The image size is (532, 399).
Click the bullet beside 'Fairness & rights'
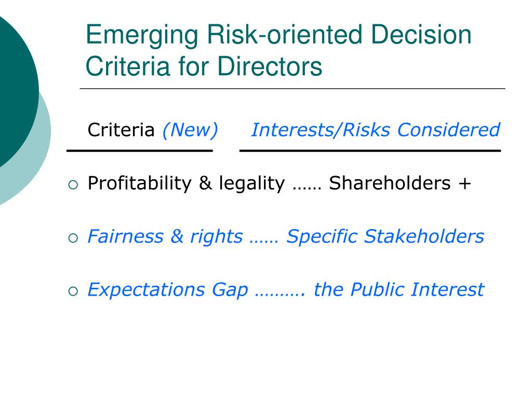(x=73, y=238)
